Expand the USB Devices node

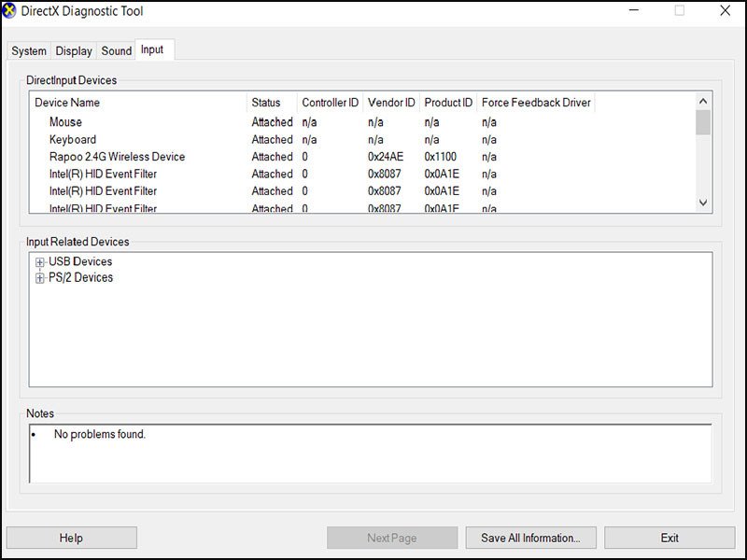pyautogui.click(x=37, y=261)
